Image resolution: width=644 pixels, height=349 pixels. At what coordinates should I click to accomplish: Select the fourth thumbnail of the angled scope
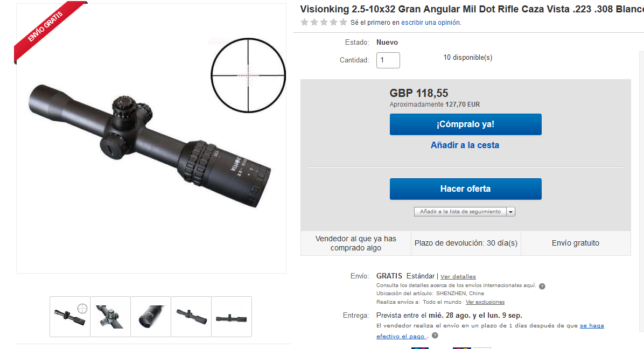[x=191, y=317]
